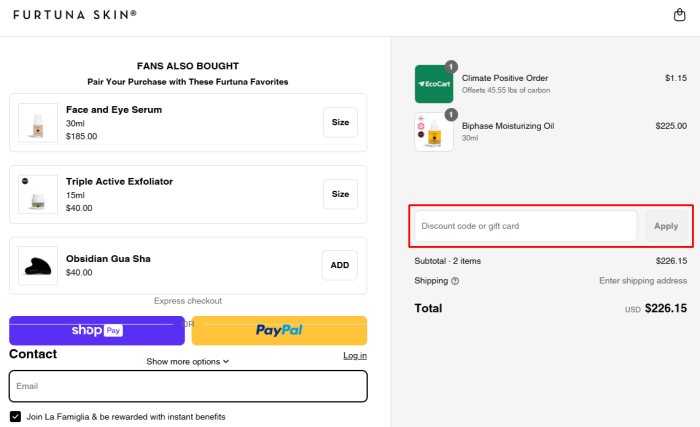Click the Obsidian Gua Sha thumbnail
The height and width of the screenshot is (427, 700).
tap(38, 266)
